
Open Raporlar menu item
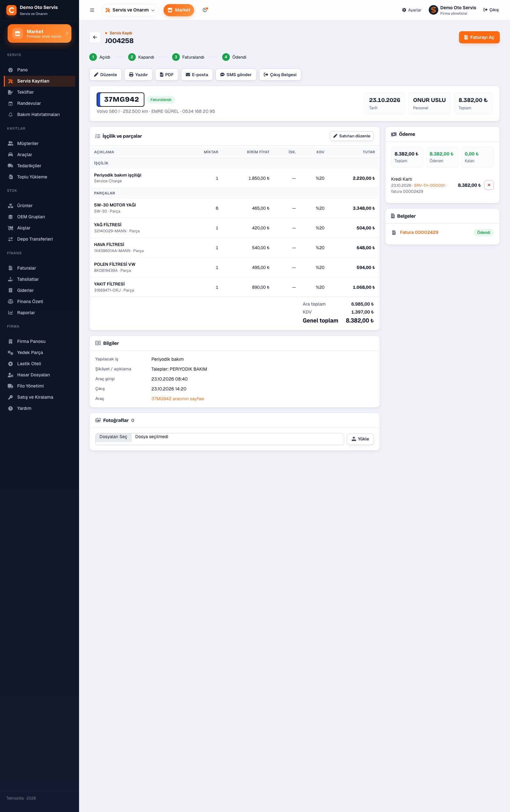coord(40,313)
